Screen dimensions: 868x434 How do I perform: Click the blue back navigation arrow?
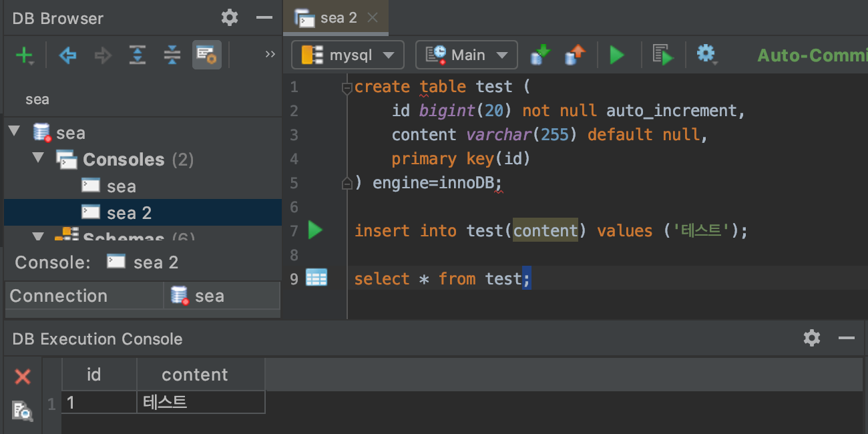(67, 55)
